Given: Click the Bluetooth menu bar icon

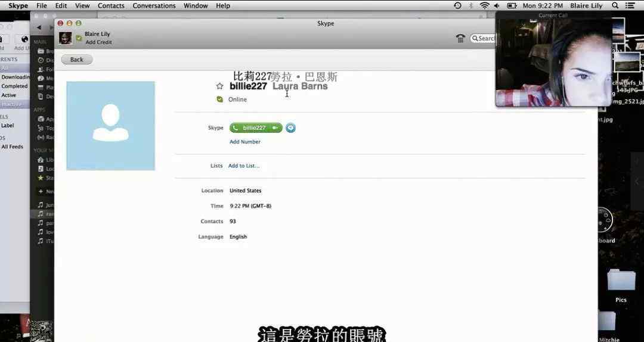Looking at the screenshot, I should [x=471, y=6].
